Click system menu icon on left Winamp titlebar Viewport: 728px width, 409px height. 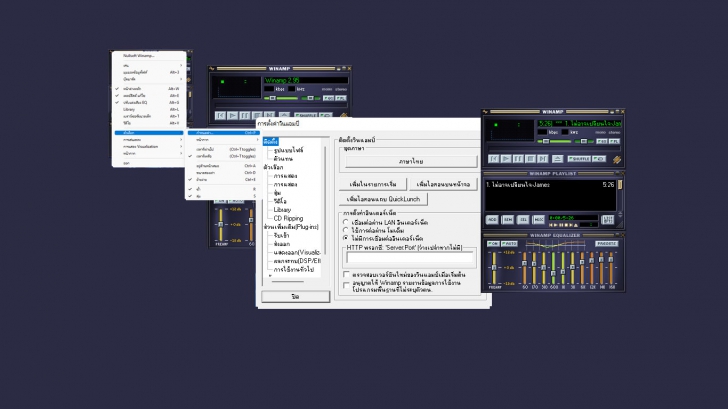point(212,69)
